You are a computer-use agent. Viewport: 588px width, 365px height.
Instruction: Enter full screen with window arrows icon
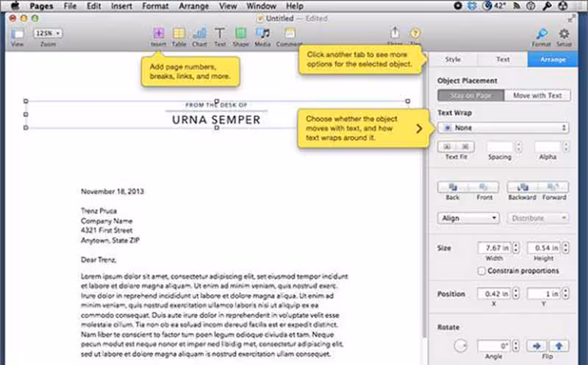[571, 18]
